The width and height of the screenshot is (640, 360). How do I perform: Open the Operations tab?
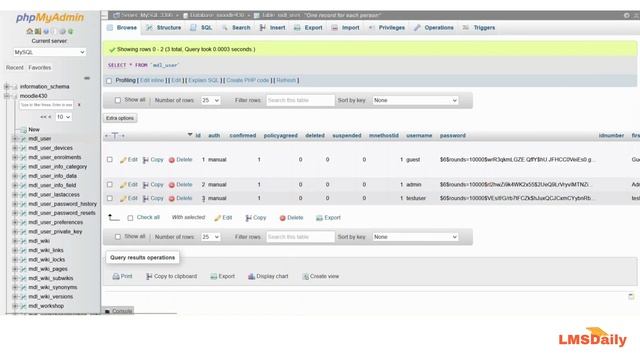(x=433, y=28)
